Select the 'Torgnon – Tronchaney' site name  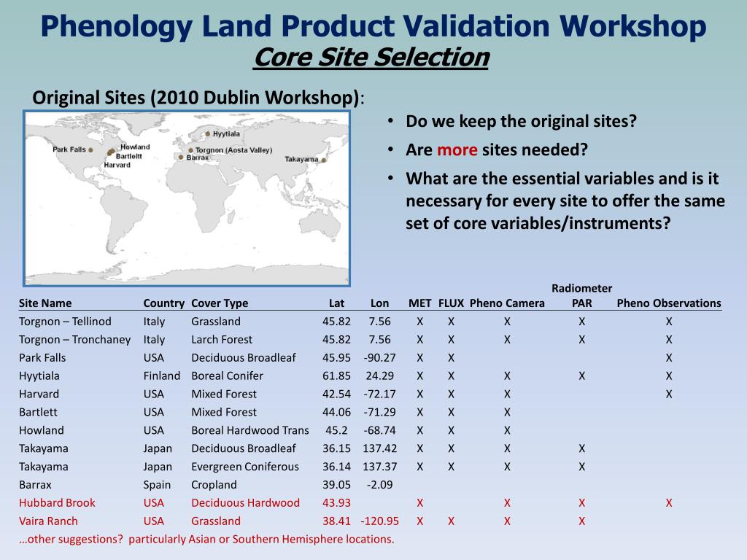coord(75,340)
